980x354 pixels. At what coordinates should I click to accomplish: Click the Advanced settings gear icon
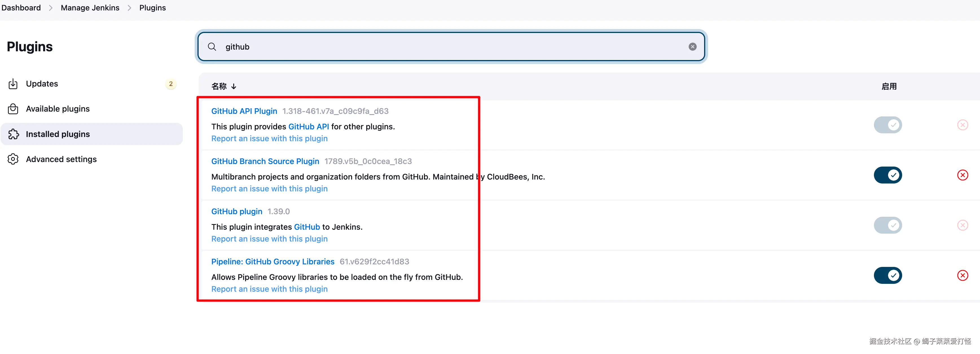pos(13,159)
